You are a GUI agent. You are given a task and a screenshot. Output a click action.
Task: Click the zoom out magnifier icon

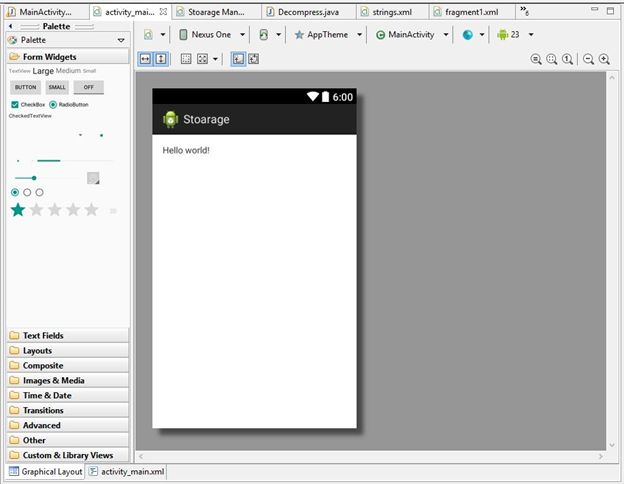[x=589, y=60]
